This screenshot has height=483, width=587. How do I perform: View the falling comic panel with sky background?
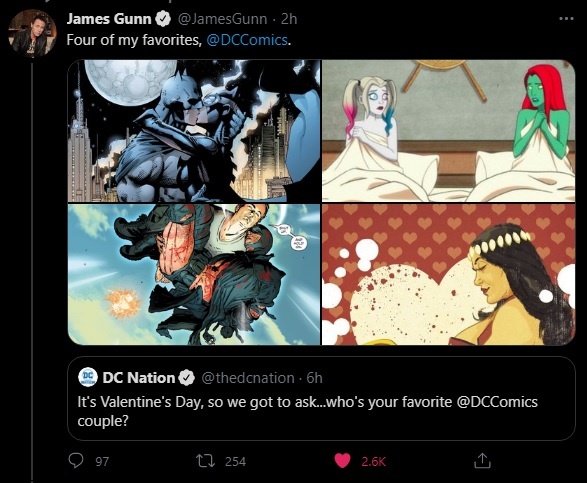coord(194,274)
